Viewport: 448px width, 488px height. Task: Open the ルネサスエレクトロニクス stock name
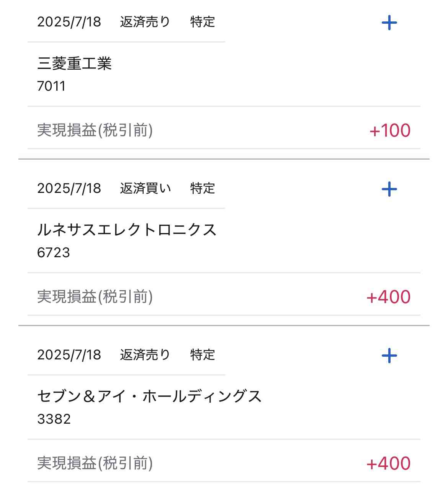(127, 230)
